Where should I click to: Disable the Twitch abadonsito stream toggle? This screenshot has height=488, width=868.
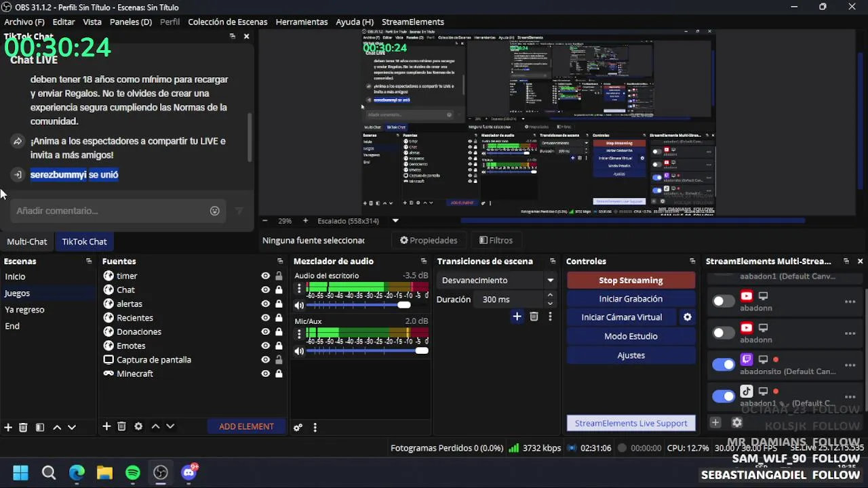coord(724,365)
